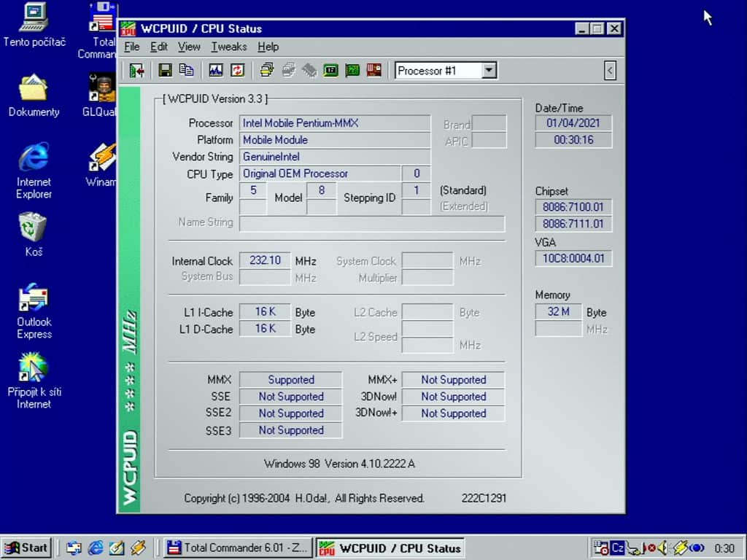
Task: Click the Processor field Intel Mobile Pentium-MMX
Action: [335, 123]
